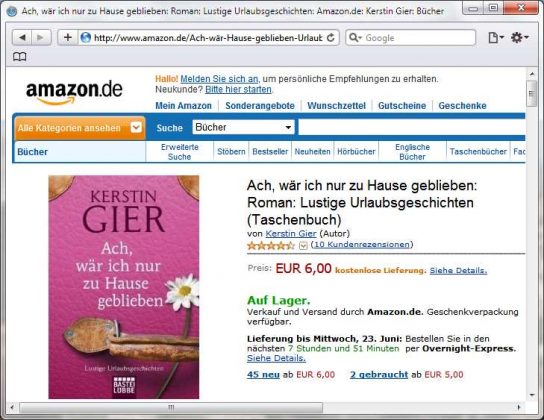Click the browser back arrow button
Screen dimensions: 544x420
(x=22, y=37)
